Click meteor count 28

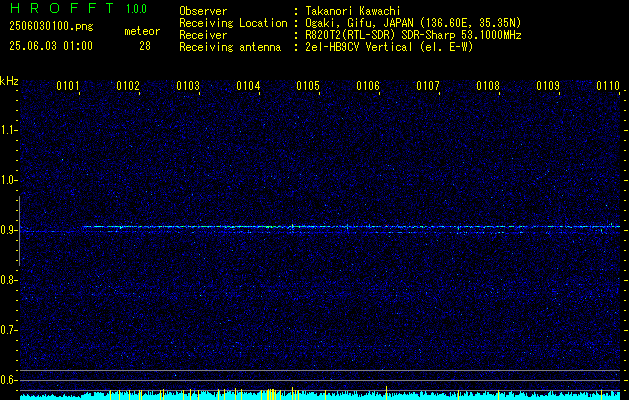pos(145,46)
